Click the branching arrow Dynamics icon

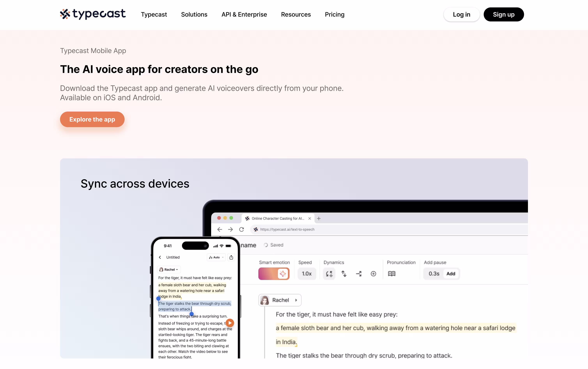pos(359,274)
